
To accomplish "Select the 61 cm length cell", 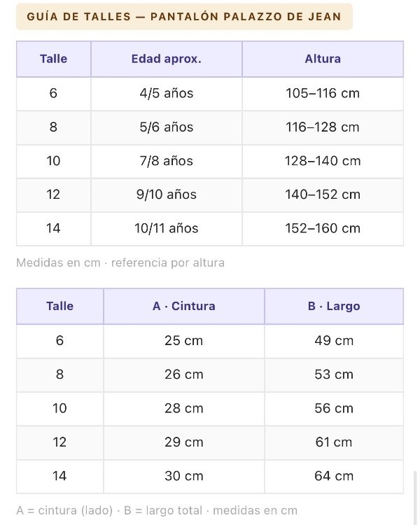I will (x=334, y=442).
